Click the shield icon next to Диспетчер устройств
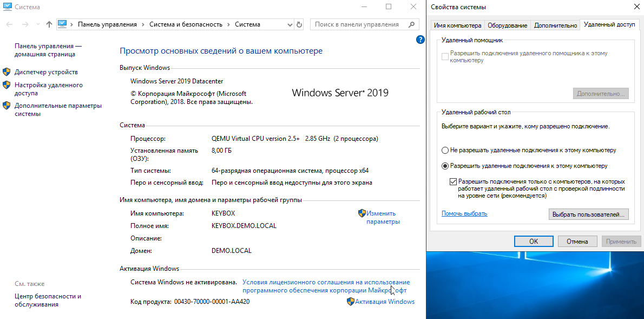644x319 pixels. 7,72
